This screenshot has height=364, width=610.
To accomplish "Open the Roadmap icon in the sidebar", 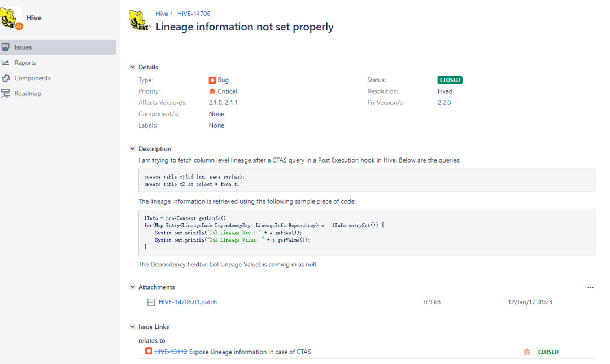I will [6, 93].
